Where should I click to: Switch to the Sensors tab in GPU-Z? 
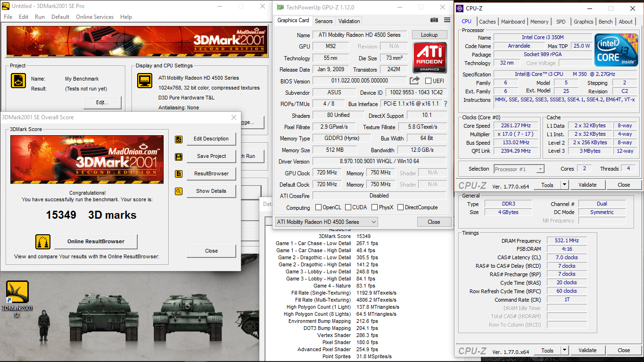point(324,21)
